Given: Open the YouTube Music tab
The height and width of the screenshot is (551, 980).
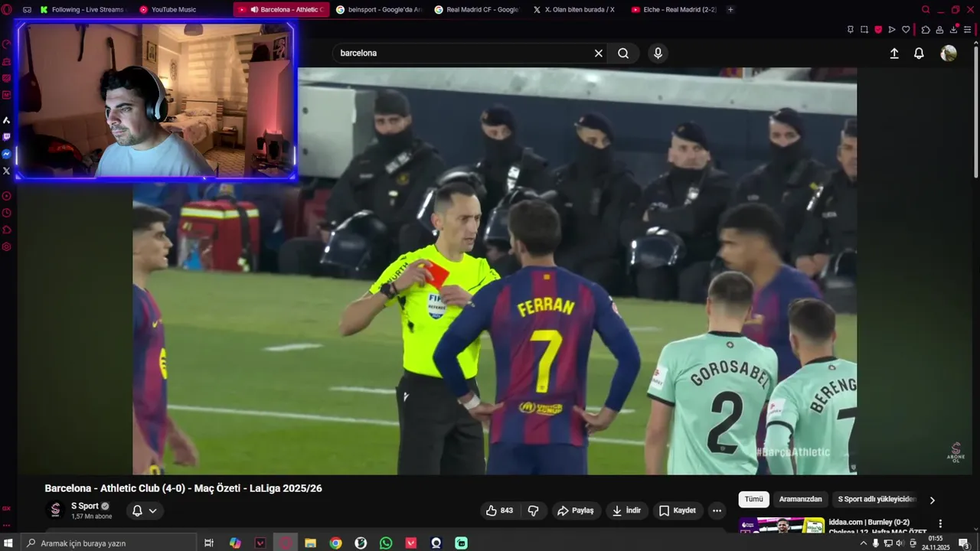Looking at the screenshot, I should coord(181,10).
